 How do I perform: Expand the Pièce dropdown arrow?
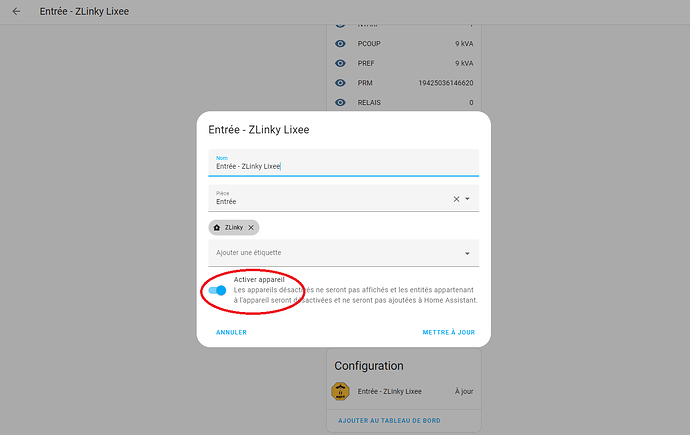tap(467, 199)
